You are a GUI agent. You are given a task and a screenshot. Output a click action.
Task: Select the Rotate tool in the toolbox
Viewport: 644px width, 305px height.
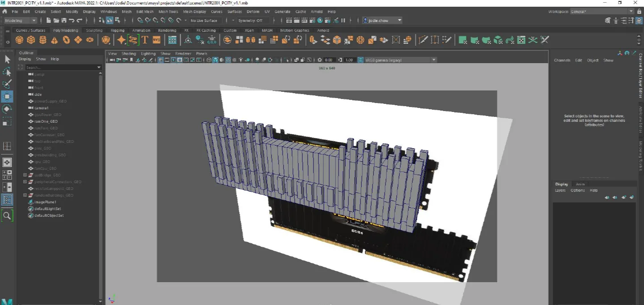(7, 109)
